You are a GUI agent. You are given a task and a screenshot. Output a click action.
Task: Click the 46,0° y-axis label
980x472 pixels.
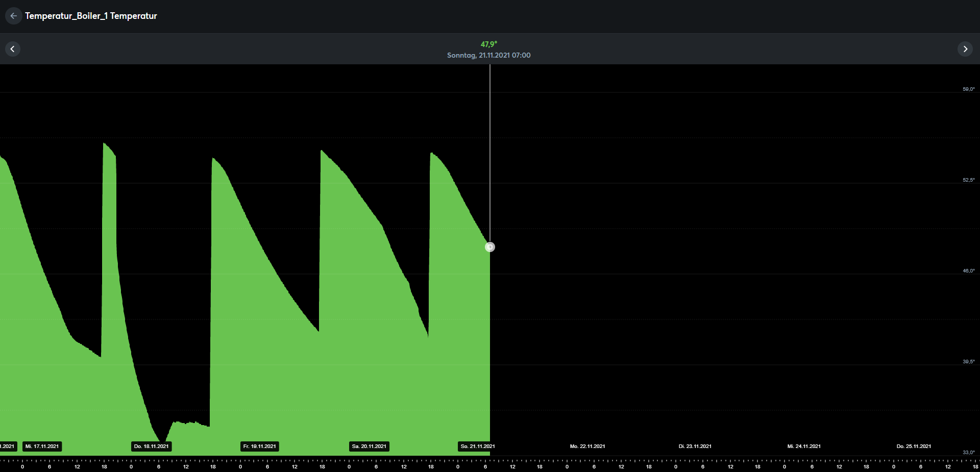click(968, 271)
